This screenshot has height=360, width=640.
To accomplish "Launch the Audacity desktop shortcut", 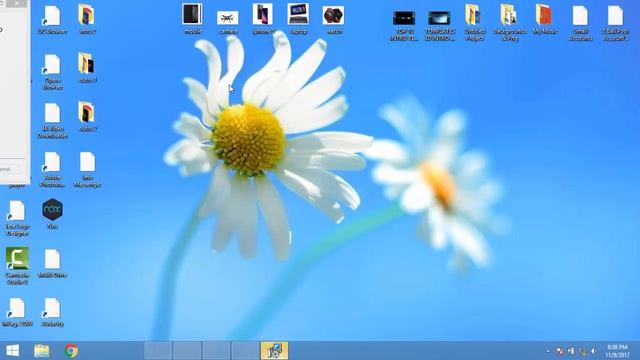I will [52, 313].
